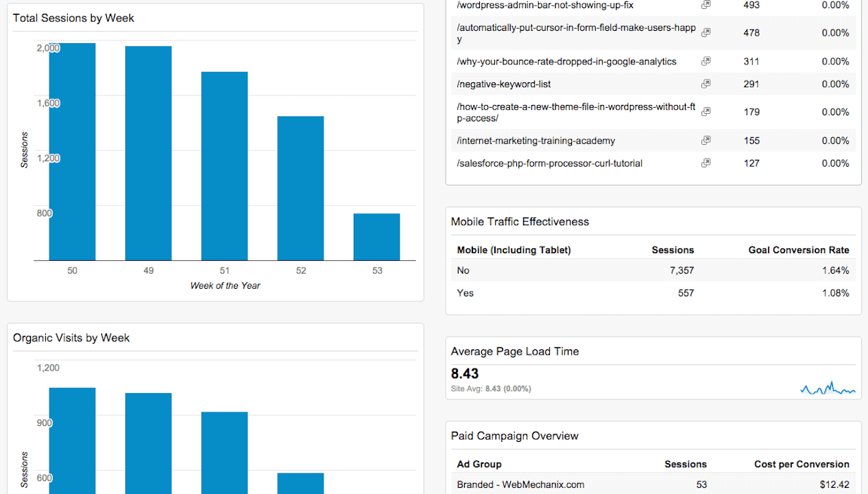Click the week 53 bar in Total Sessions chart
Viewport: 868px width, 494px height.
pos(376,237)
